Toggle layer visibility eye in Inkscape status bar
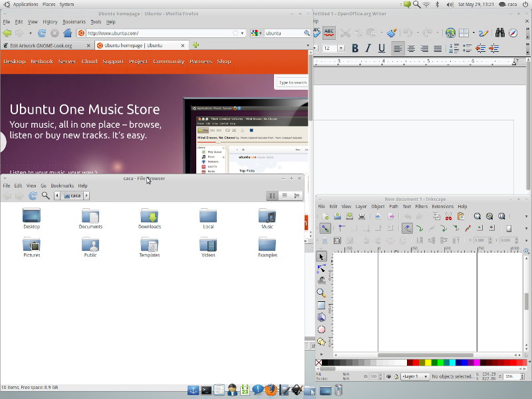This screenshot has width=532, height=399. (x=389, y=376)
